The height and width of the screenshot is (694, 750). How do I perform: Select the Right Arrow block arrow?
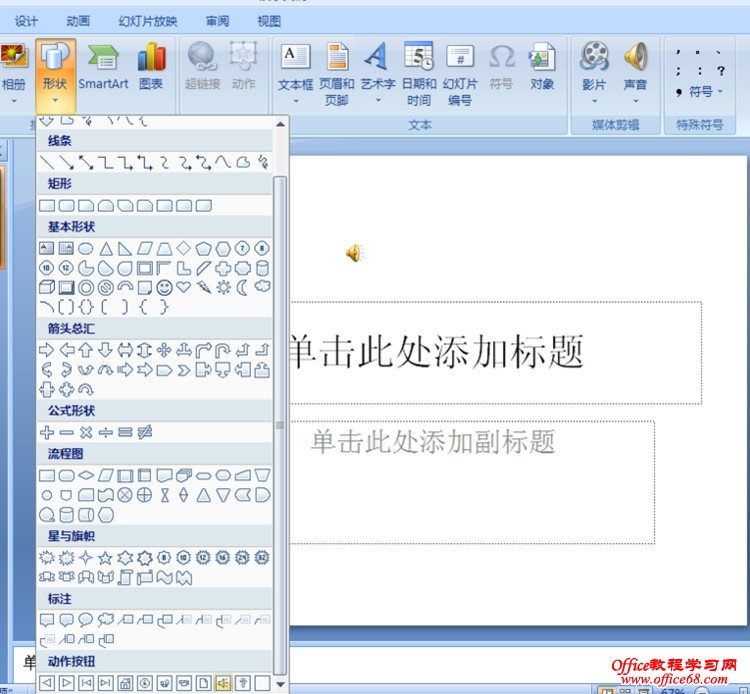tap(46, 350)
